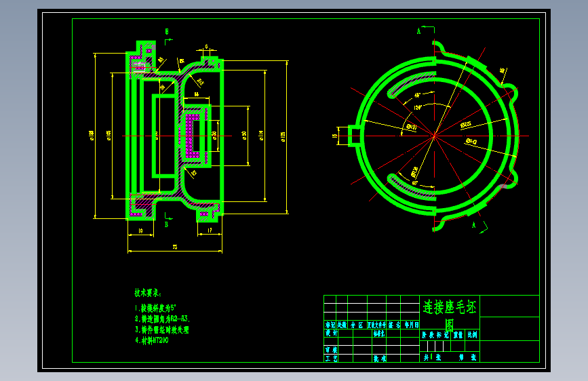The height and width of the screenshot is (381, 588).
Task: Click section marker B below the sectional view
Action: (167, 224)
